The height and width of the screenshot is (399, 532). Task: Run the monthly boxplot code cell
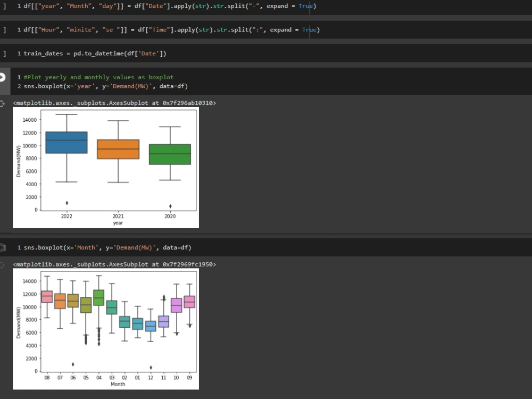[x=4, y=247]
